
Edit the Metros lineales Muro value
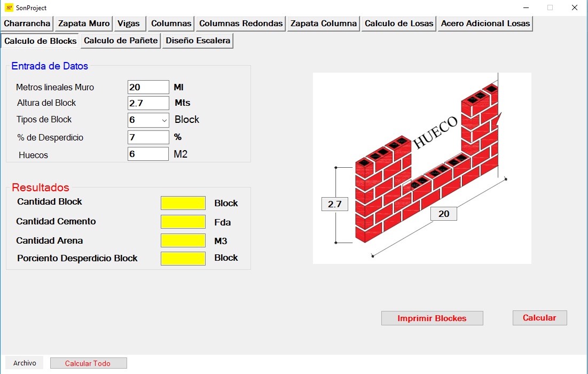tap(148, 87)
